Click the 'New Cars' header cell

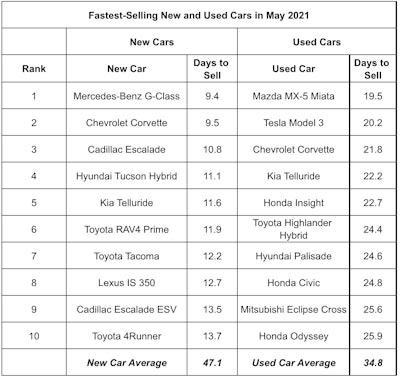152,42
